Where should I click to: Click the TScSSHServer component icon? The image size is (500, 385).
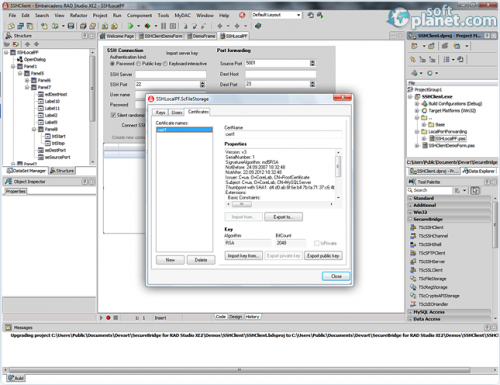(413, 262)
